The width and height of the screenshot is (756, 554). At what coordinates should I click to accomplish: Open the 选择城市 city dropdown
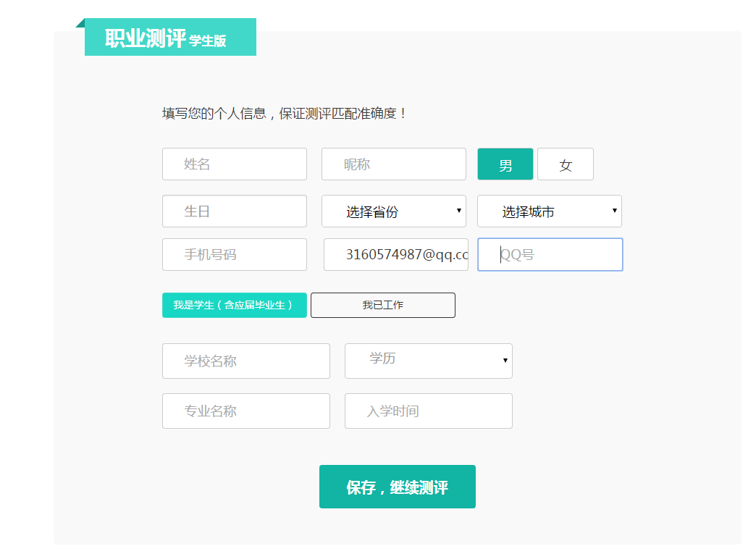[550, 211]
